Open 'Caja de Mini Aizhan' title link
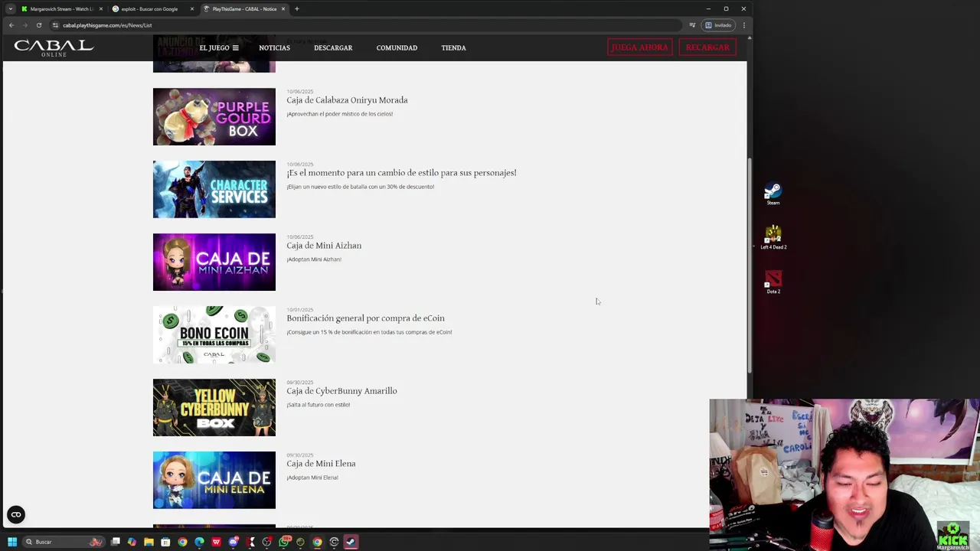 tap(324, 246)
